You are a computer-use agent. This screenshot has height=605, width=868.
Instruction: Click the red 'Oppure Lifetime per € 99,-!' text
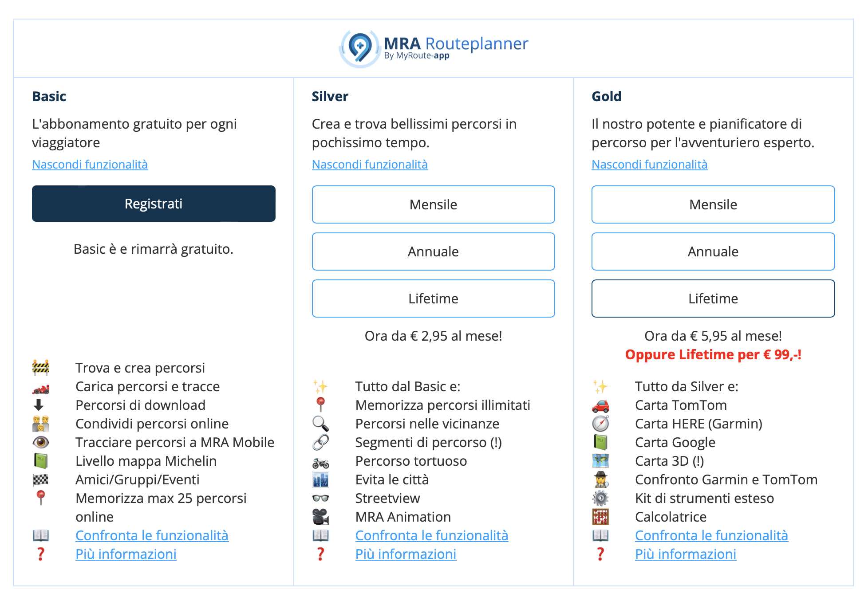click(x=713, y=354)
